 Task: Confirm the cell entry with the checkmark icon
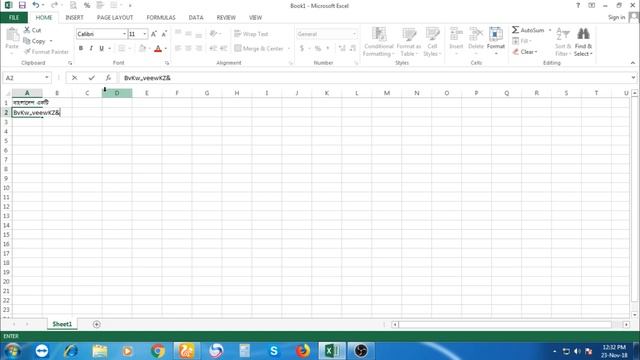coord(91,78)
